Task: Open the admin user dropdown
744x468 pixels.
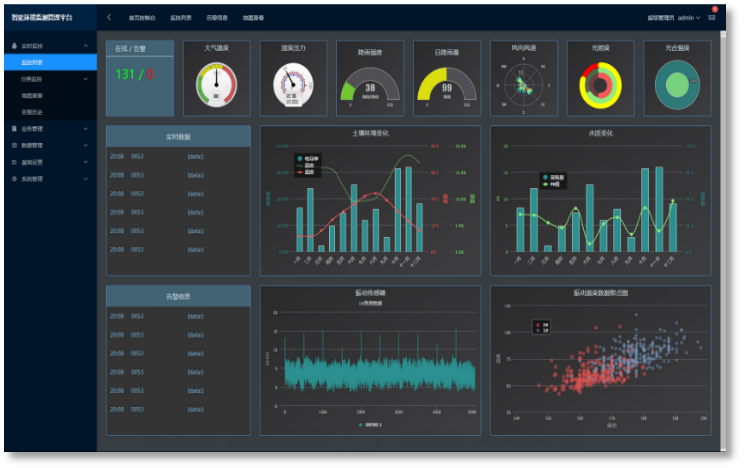Action: point(688,18)
